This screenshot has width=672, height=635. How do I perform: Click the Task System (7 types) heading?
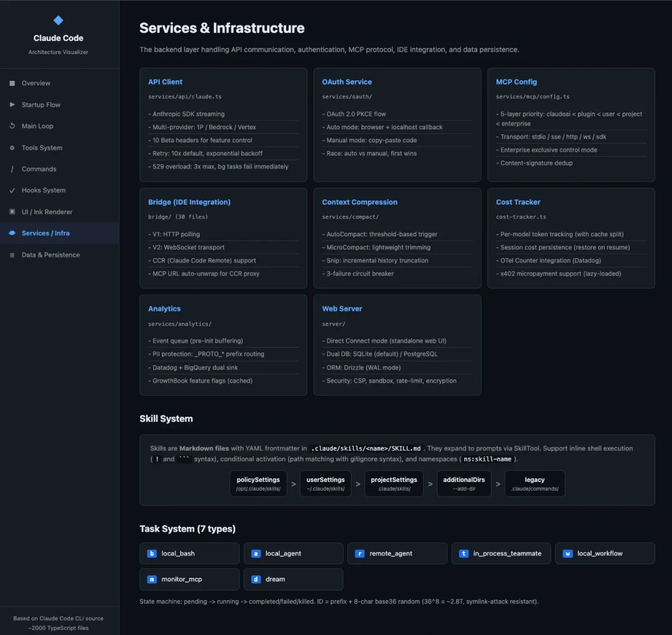click(187, 529)
